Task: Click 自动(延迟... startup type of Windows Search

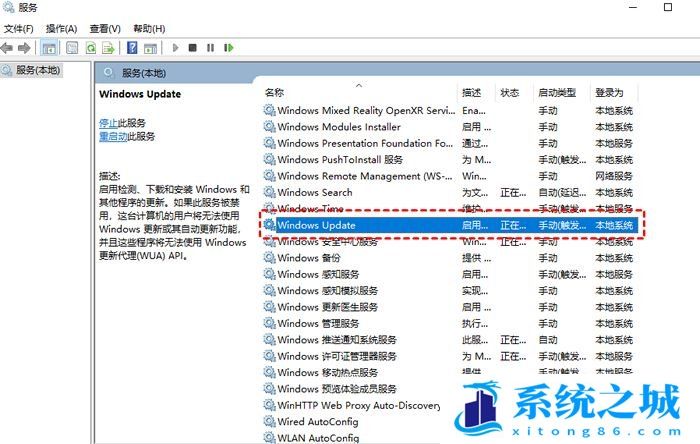Action: (562, 192)
